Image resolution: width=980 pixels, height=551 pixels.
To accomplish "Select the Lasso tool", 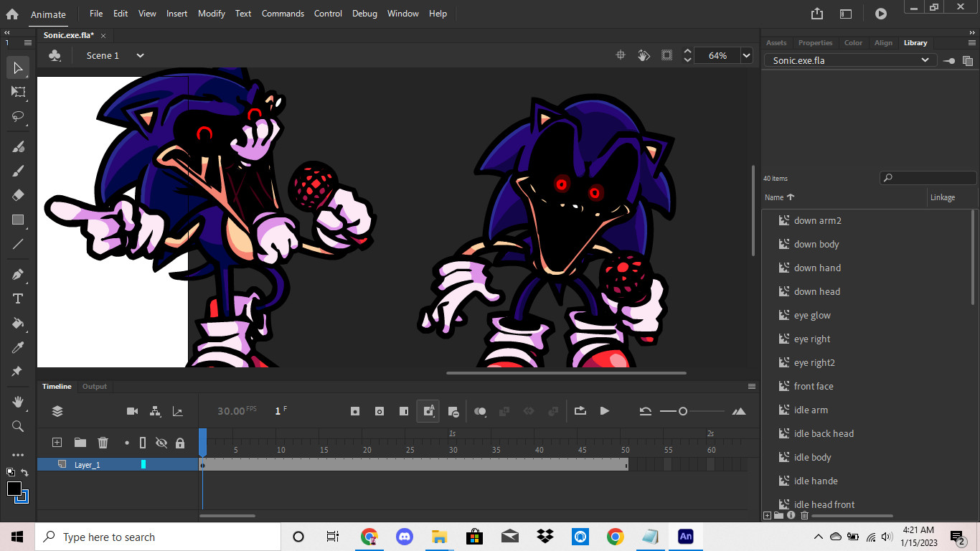I will [x=18, y=116].
